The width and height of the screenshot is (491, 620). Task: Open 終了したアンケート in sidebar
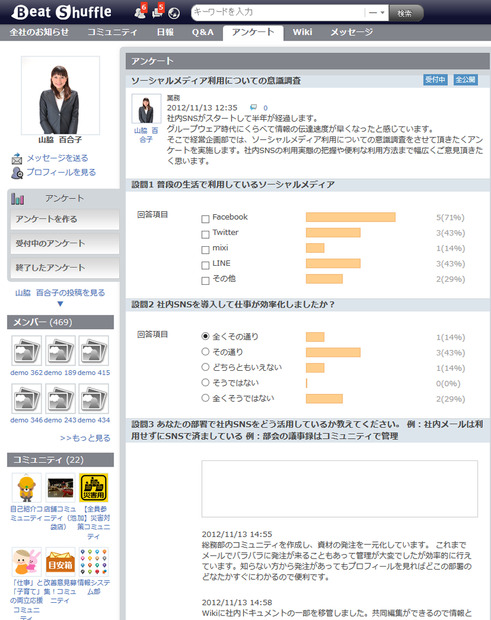pyautogui.click(x=65, y=268)
